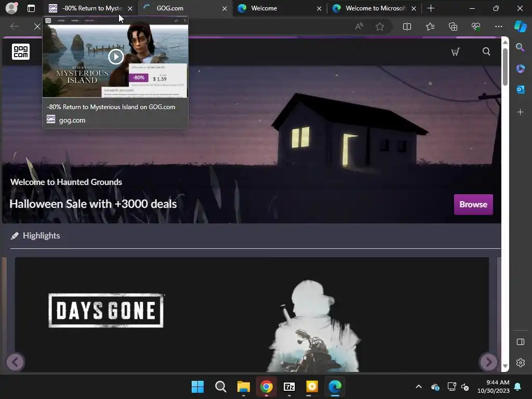Close the Welcome tab
The height and width of the screenshot is (399, 532).
point(319,8)
